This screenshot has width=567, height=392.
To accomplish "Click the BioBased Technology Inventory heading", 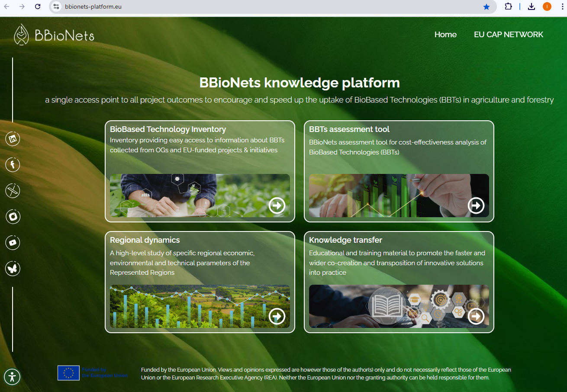I will tap(168, 129).
